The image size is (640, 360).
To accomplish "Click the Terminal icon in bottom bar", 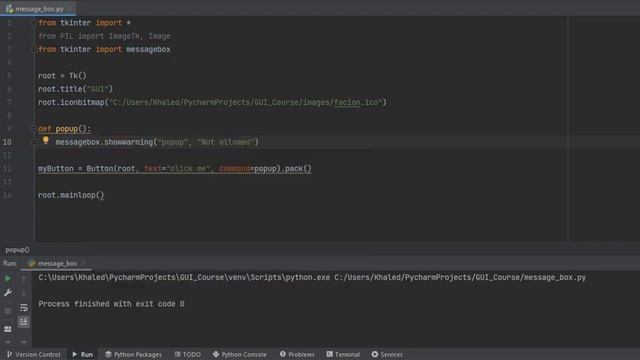I will click(329, 354).
